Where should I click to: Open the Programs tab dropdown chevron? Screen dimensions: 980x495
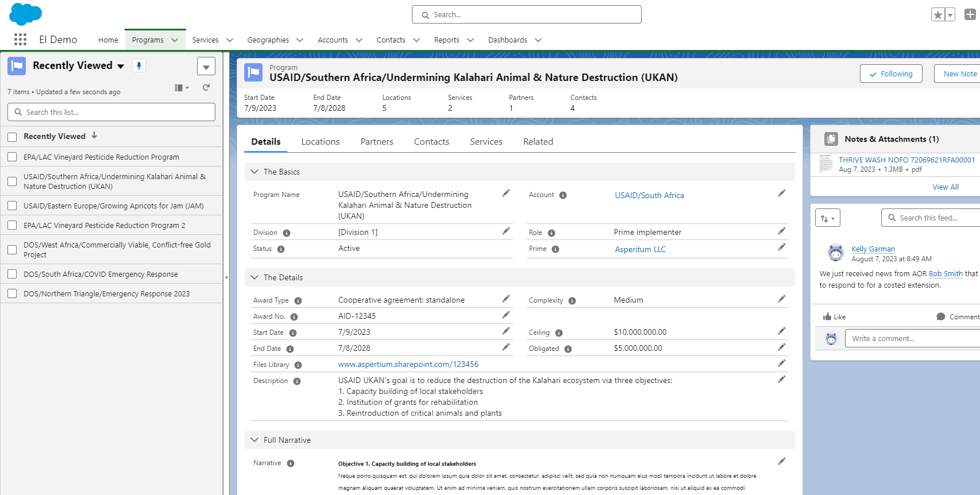(x=175, y=40)
